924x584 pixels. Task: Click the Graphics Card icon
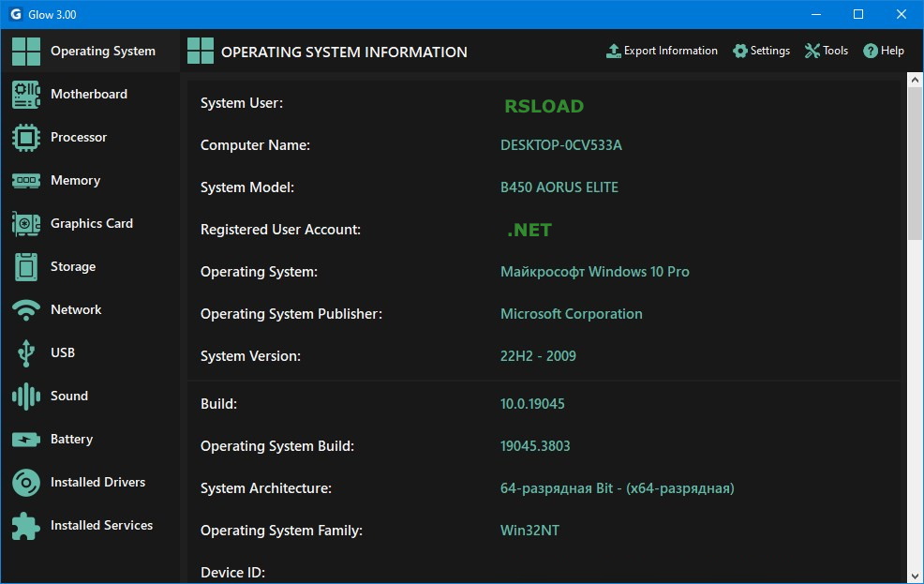point(26,224)
